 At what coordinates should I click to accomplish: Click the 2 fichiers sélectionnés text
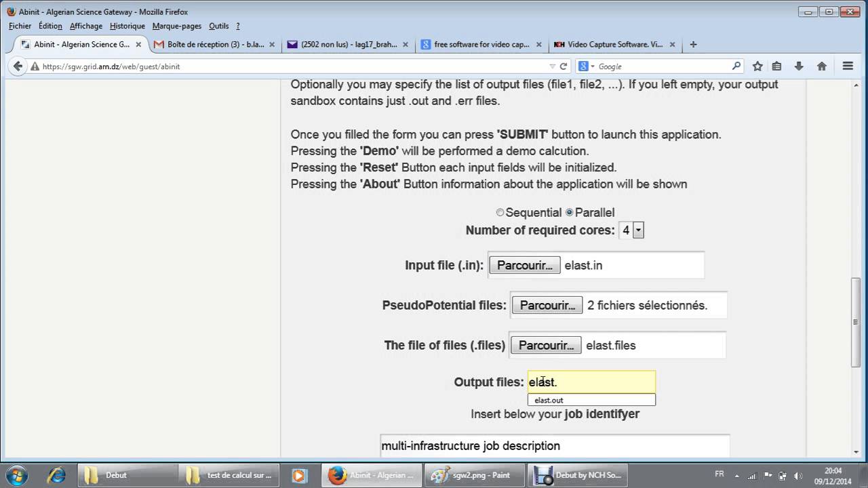[x=647, y=306]
